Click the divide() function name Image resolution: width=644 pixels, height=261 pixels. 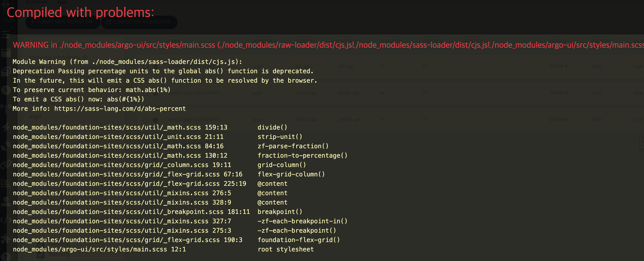pos(272,128)
